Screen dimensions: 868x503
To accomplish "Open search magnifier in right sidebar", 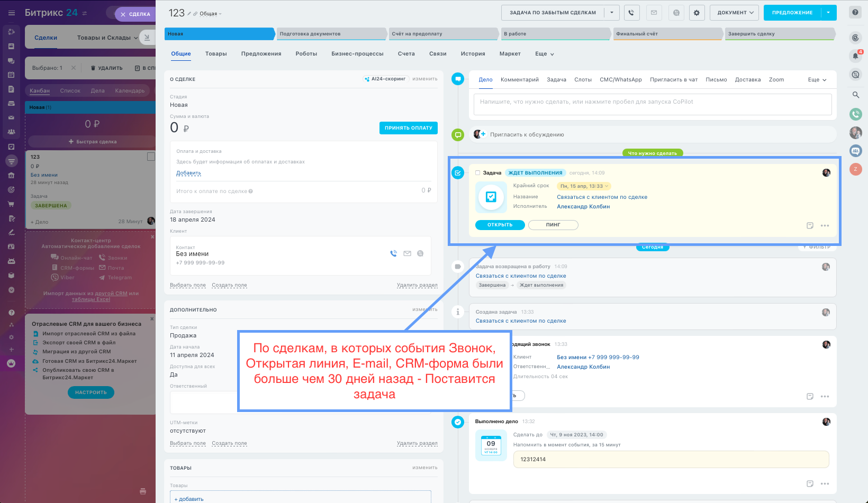I will 855,95.
